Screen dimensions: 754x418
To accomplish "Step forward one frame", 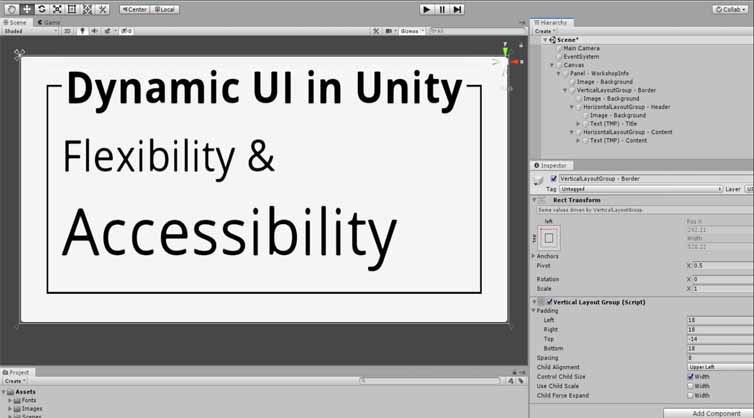I will 457,9.
